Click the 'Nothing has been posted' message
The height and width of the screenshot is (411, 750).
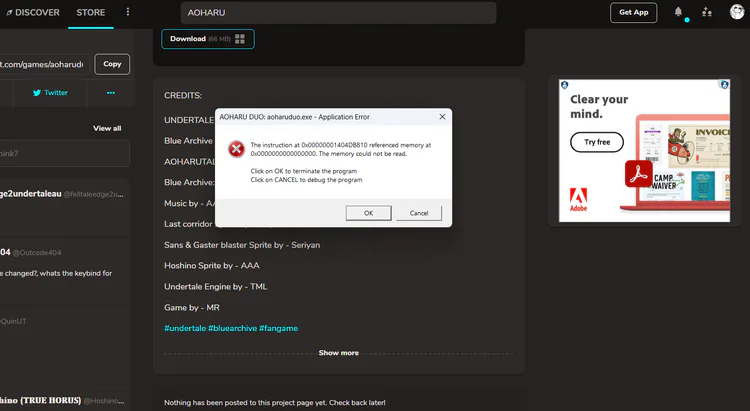click(x=275, y=403)
